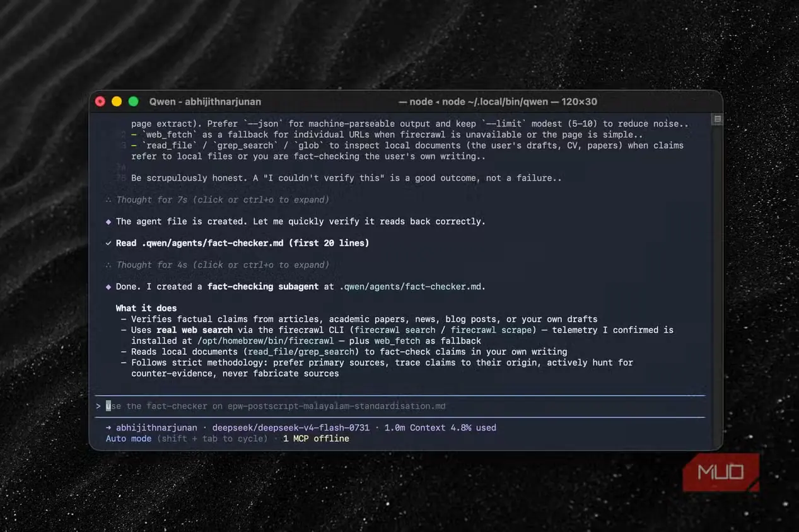Viewport: 799px width, 532px height.
Task: Click the 'firecrawl search' command text
Action: pyautogui.click(x=395, y=330)
